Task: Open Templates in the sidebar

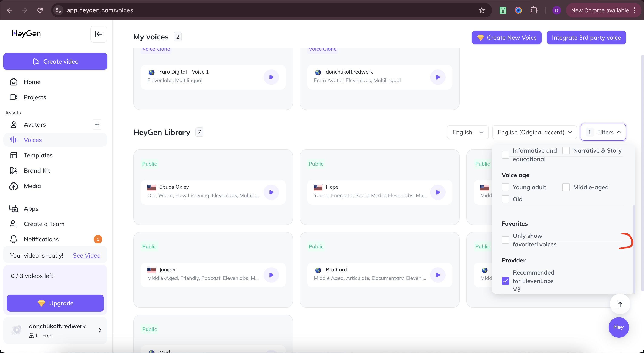Action: pyautogui.click(x=55, y=155)
